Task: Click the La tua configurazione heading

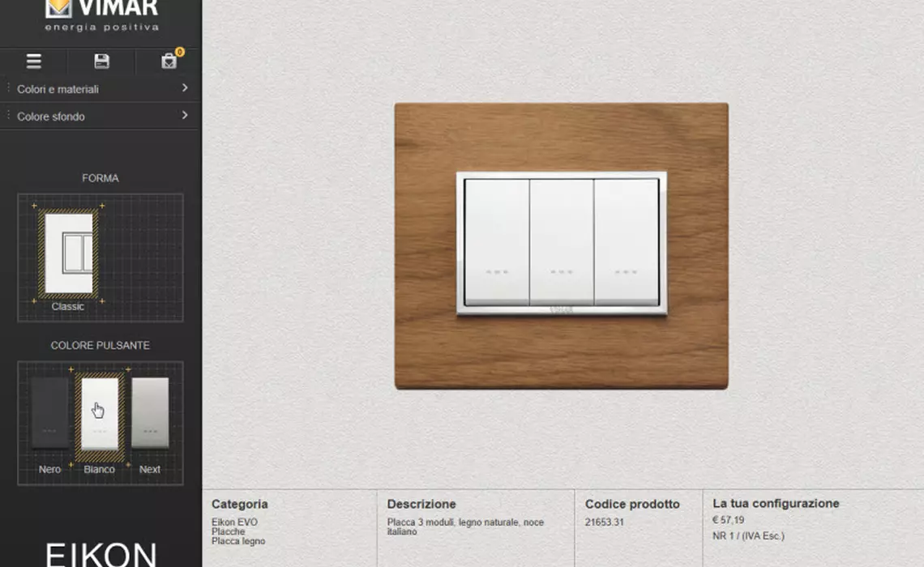Action: [x=776, y=503]
